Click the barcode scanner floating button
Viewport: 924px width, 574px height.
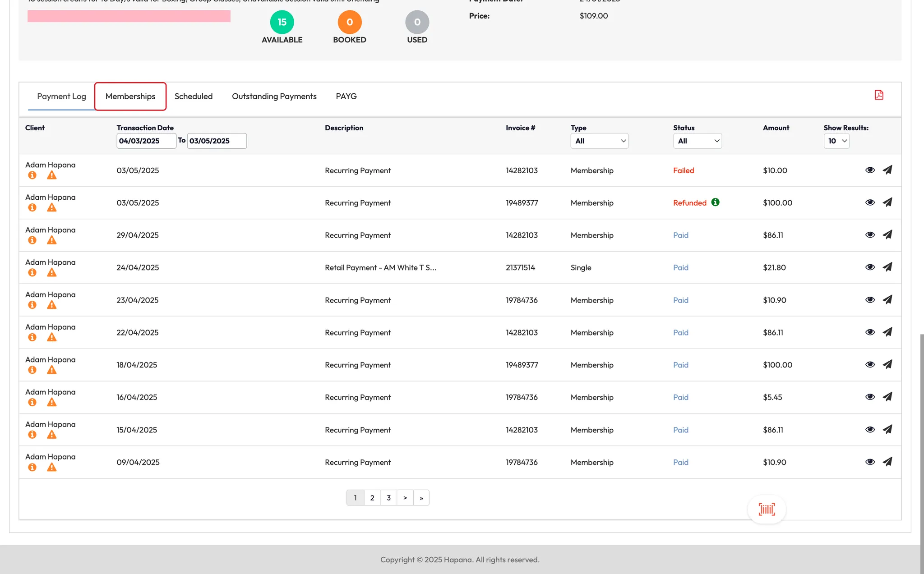pos(767,510)
